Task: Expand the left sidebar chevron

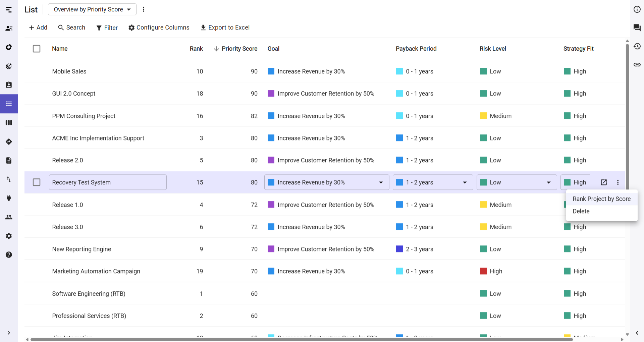Action: pyautogui.click(x=9, y=333)
